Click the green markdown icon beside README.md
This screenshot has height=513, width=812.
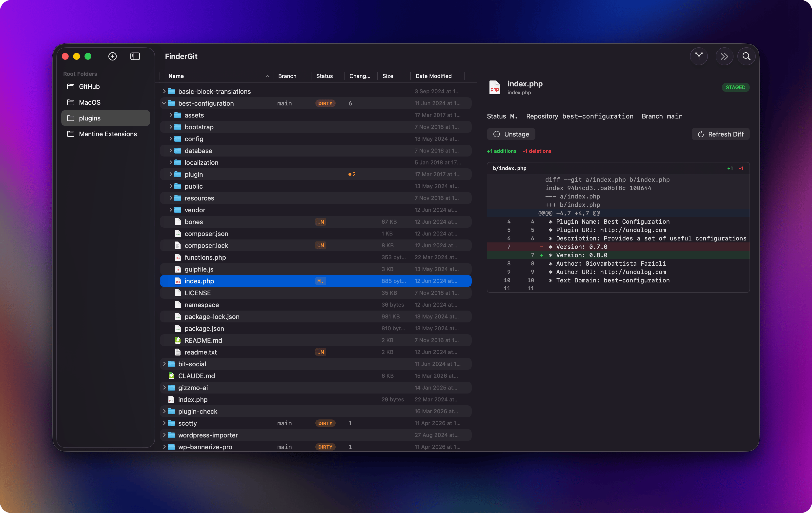[x=178, y=340]
